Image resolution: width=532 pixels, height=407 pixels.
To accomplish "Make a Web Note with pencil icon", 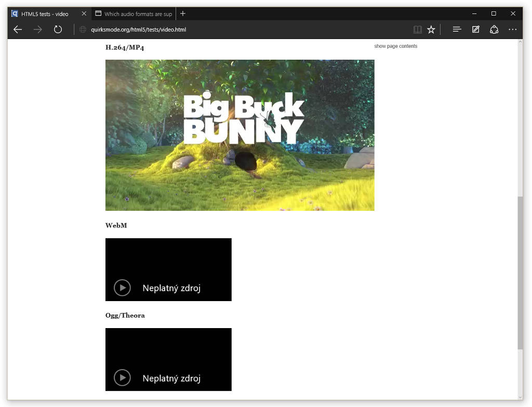I will tap(476, 30).
